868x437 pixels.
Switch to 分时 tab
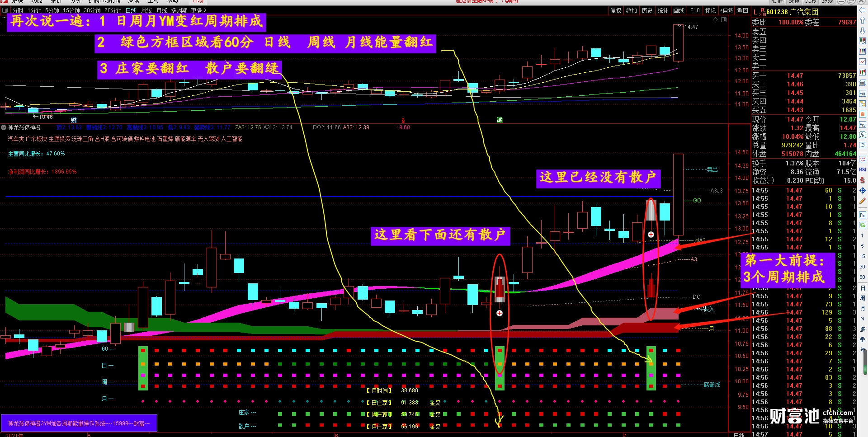[x=18, y=10]
